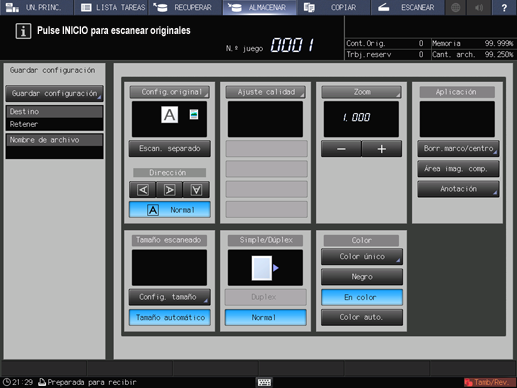Open help with the question mark icon
Viewport: 517px width, 388px height.
pyautogui.click(x=504, y=7)
